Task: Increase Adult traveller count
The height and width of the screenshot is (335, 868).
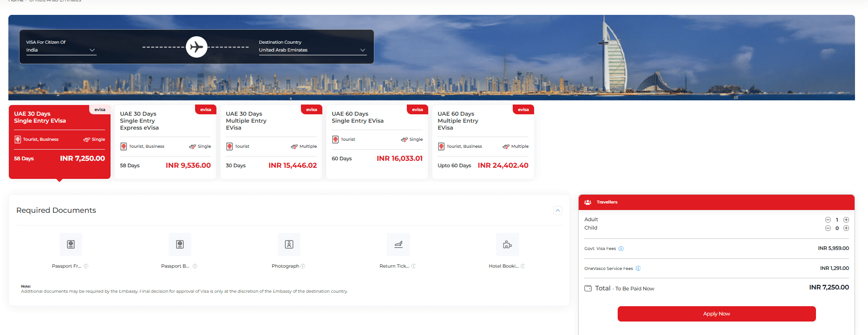Action: [x=846, y=220]
